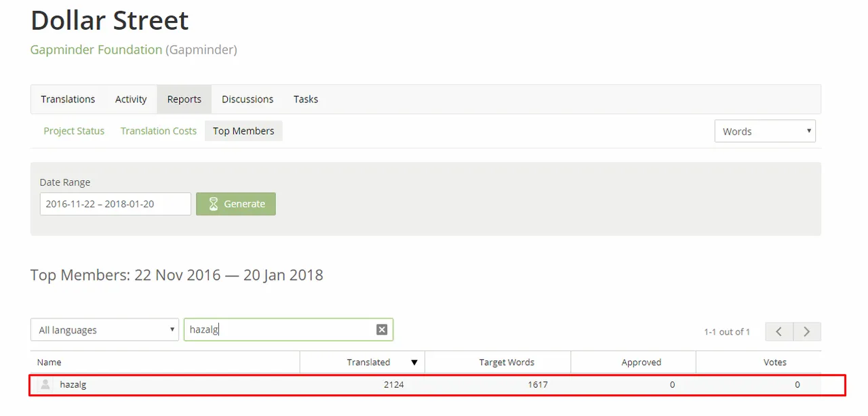This screenshot has height=416, width=868.
Task: Open the Translations tab
Action: point(68,99)
